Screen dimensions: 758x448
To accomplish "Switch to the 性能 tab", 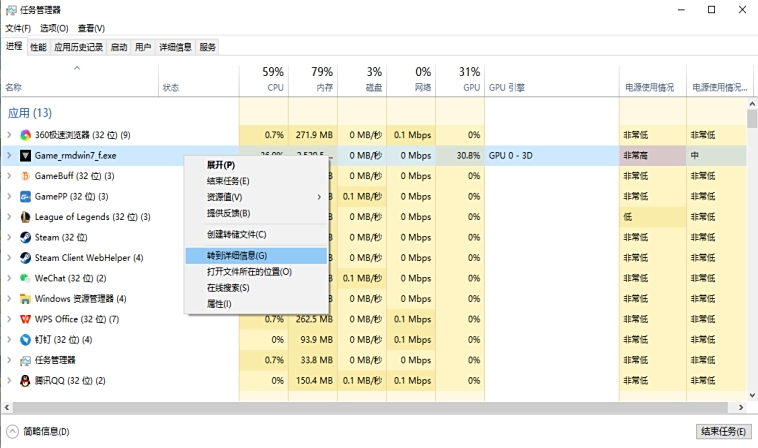I will [x=38, y=47].
